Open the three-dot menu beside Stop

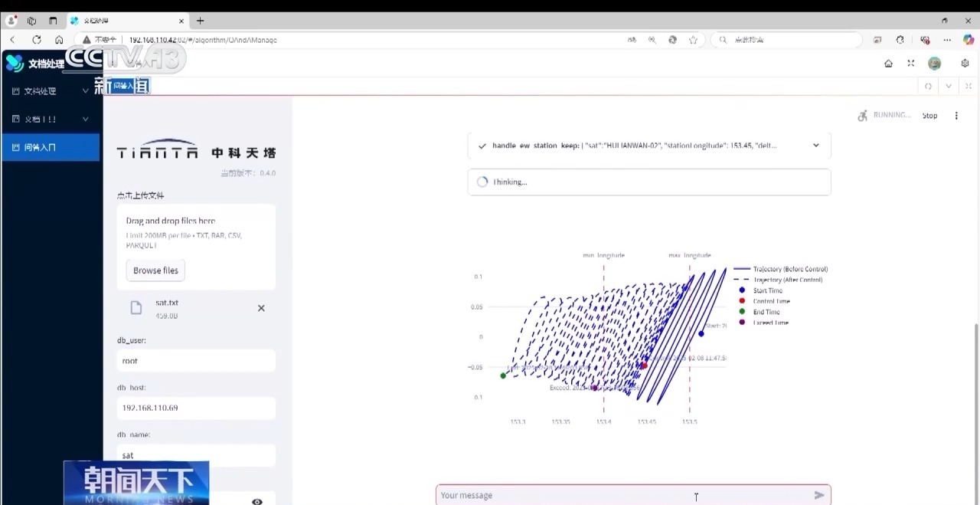[956, 116]
